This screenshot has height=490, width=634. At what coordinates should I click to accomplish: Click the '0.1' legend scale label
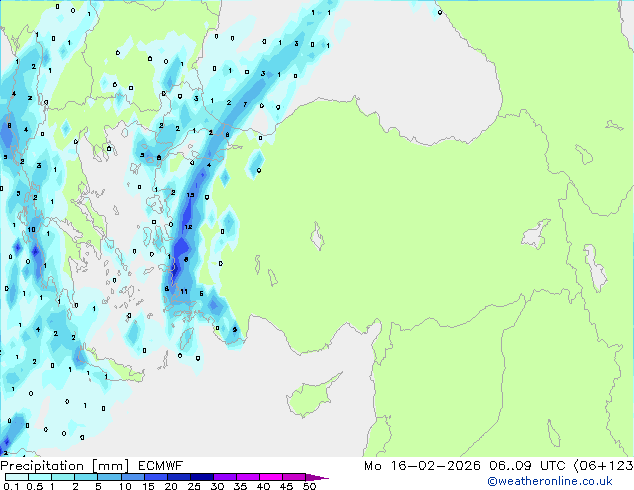point(12,486)
